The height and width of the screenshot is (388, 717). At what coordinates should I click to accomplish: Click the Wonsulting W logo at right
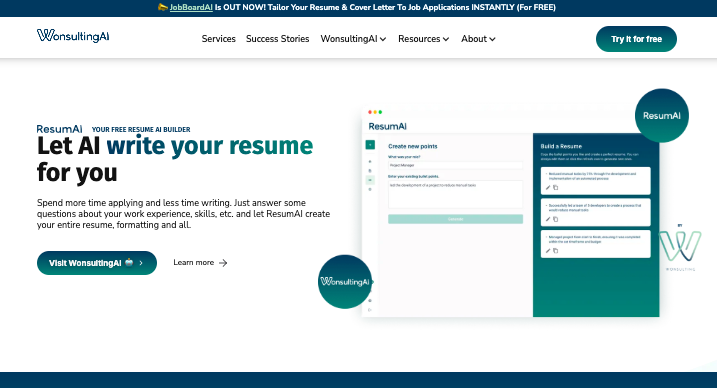coord(680,247)
